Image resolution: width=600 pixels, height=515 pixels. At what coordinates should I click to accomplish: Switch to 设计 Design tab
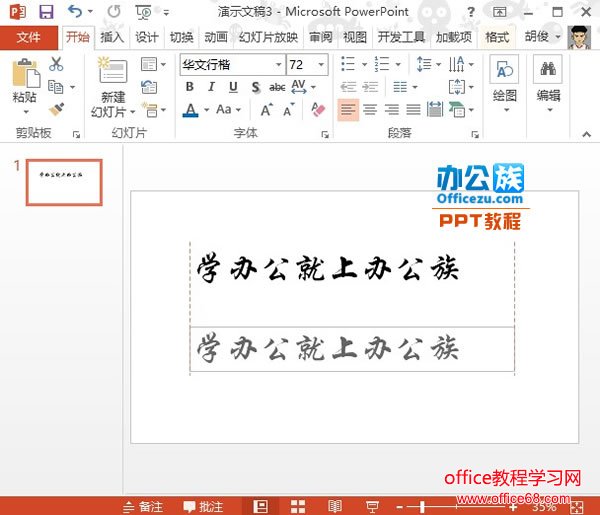coord(147,37)
